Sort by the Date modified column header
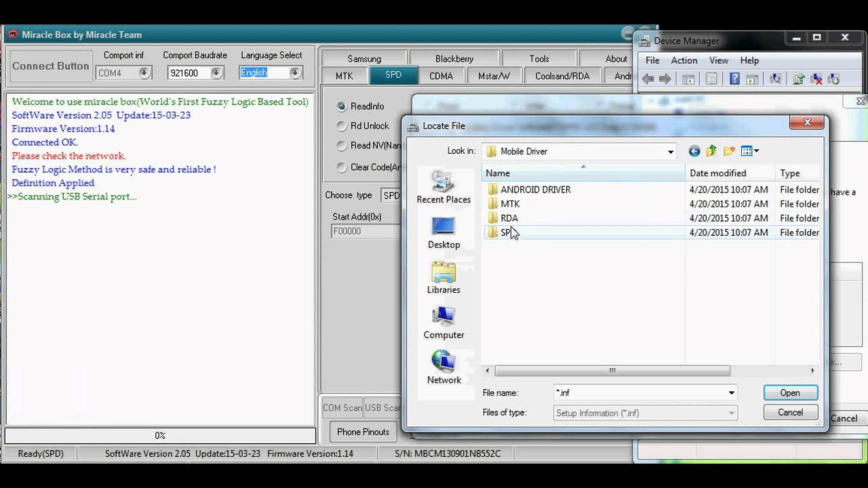The image size is (868, 488). (730, 174)
